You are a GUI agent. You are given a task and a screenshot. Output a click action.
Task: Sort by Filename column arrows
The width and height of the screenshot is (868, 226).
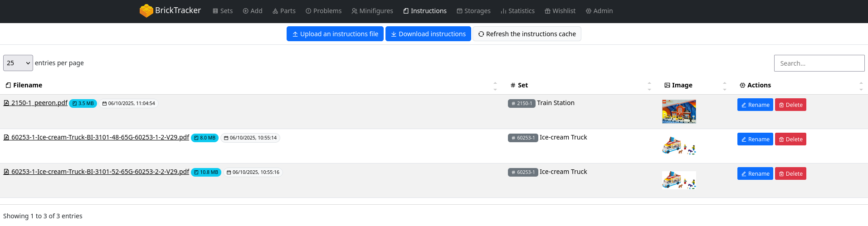click(495, 86)
